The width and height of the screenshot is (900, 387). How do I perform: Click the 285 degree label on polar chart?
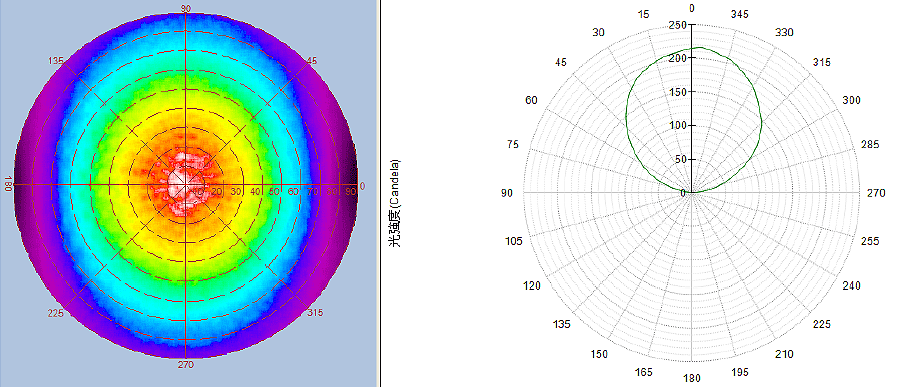[x=870, y=145]
